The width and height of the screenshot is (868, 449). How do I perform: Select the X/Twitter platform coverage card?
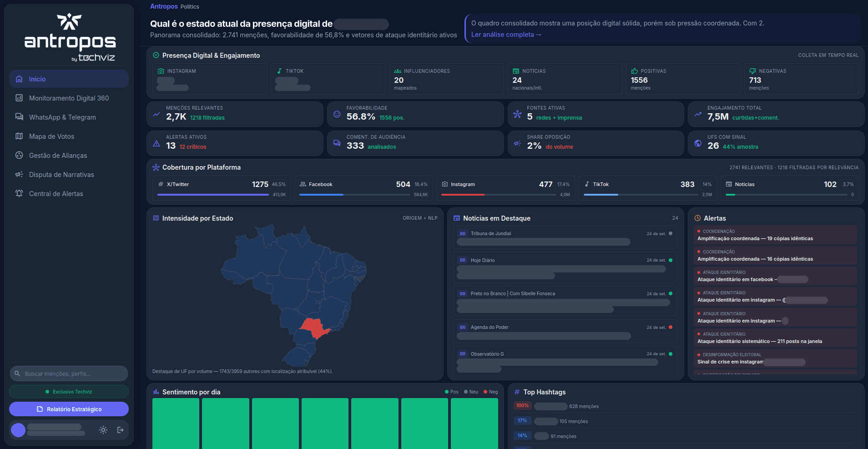(x=222, y=188)
